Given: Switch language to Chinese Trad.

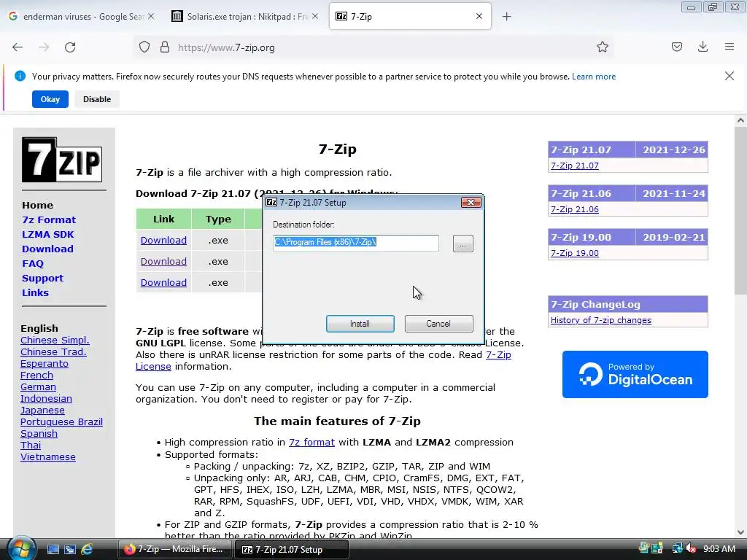Looking at the screenshot, I should coord(53,352).
